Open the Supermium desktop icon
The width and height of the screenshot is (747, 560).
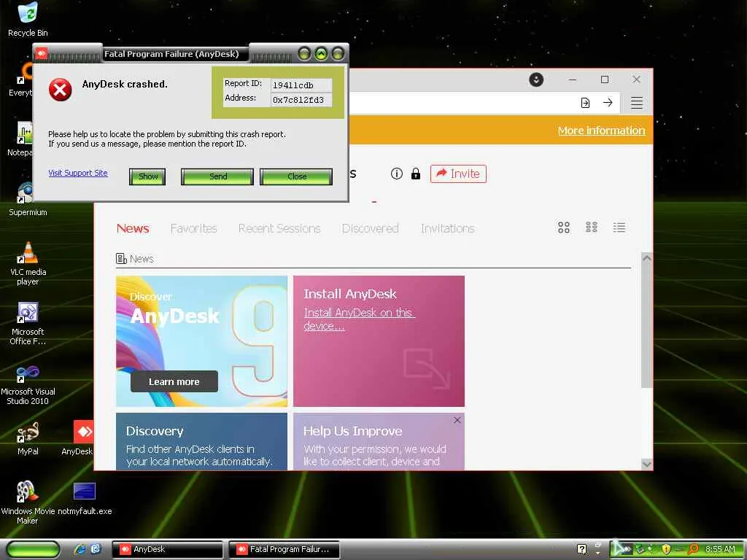click(x=28, y=199)
